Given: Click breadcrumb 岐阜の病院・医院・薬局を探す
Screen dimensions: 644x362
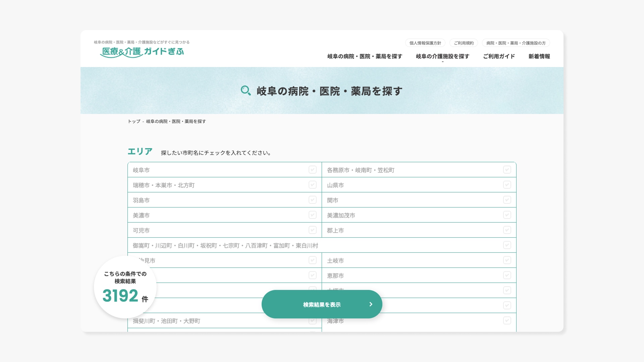Looking at the screenshot, I should point(176,121).
